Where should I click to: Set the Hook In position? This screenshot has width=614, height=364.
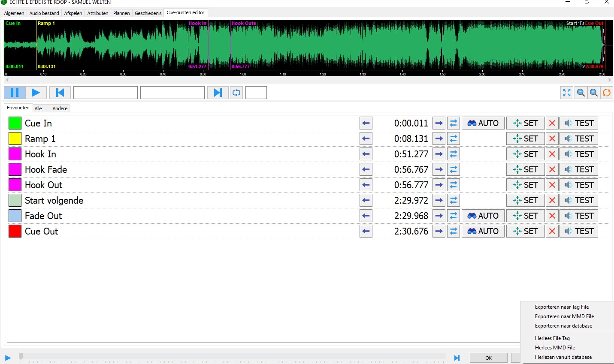[x=526, y=154]
